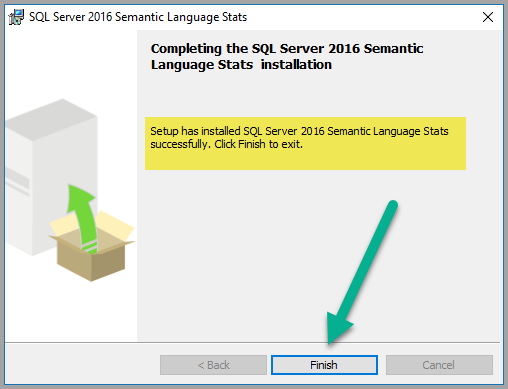Screen dimensions: 508x389
Task: Close the Semantic Language Stats dialog
Action: click(488, 17)
